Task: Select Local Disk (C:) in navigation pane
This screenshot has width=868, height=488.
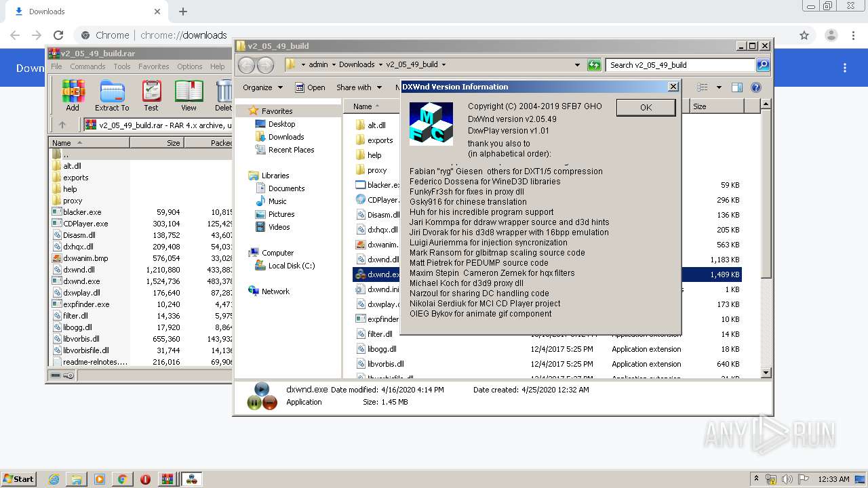Action: click(x=292, y=266)
